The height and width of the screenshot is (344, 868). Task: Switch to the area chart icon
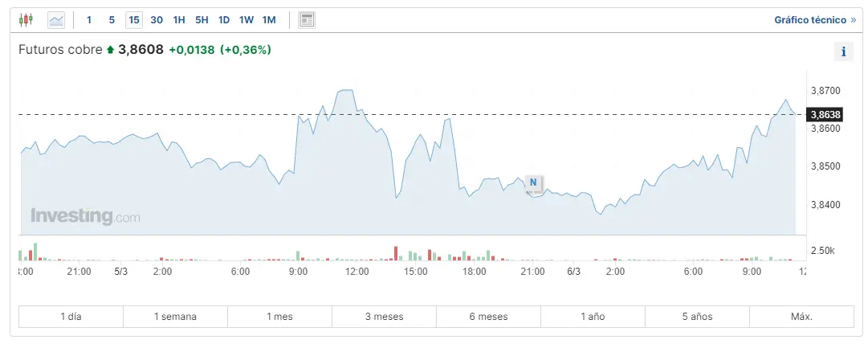tap(56, 19)
